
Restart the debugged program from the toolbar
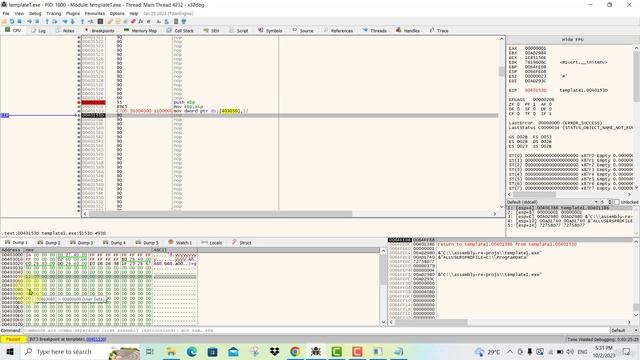pos(12,21)
